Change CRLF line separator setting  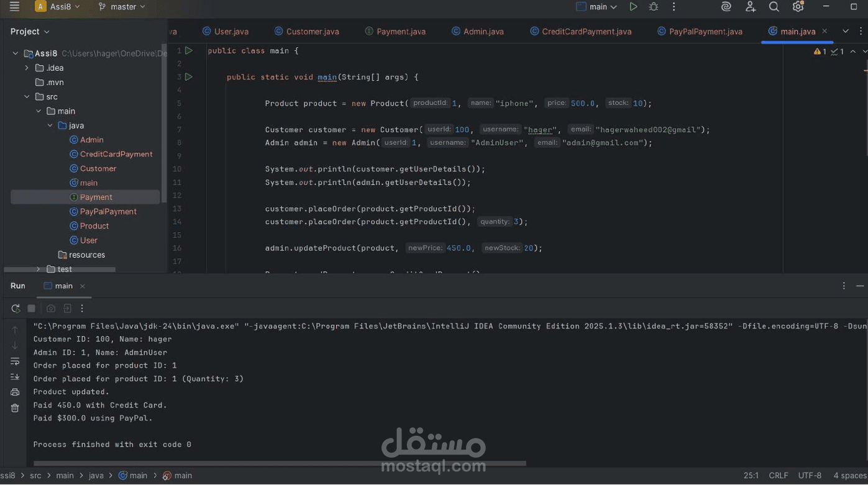(779, 476)
